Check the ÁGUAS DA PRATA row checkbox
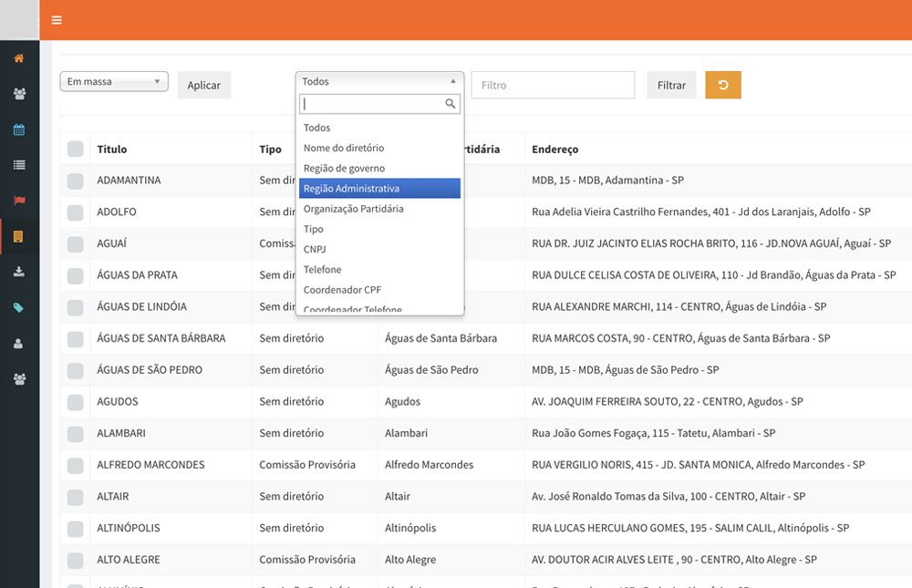Screen dimensions: 912x588 tap(75, 275)
